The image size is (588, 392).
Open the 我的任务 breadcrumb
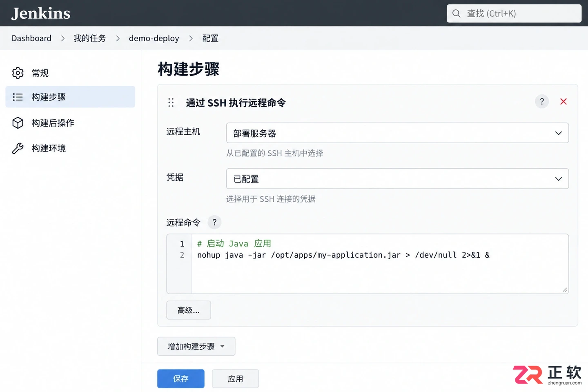point(89,38)
